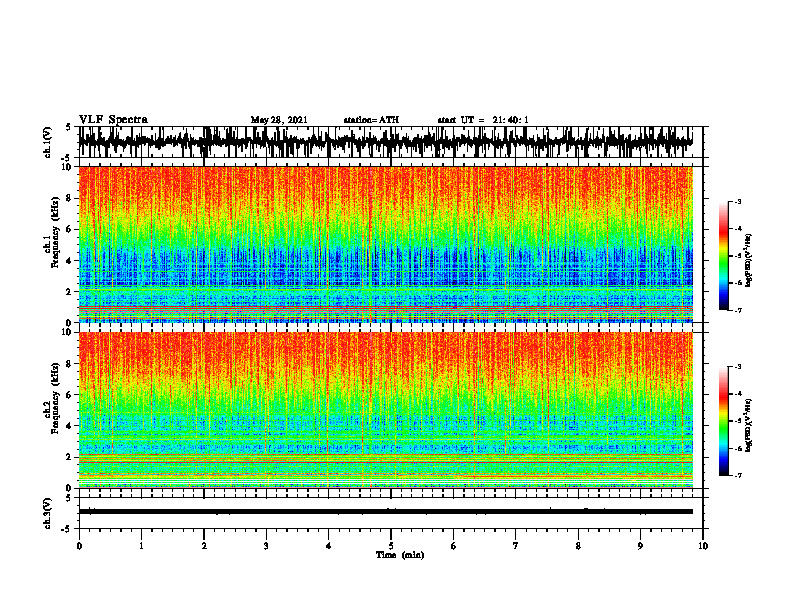This screenshot has width=792, height=612.
Task: Click the "start UT = 21:40: 1" text
Action: (x=483, y=120)
